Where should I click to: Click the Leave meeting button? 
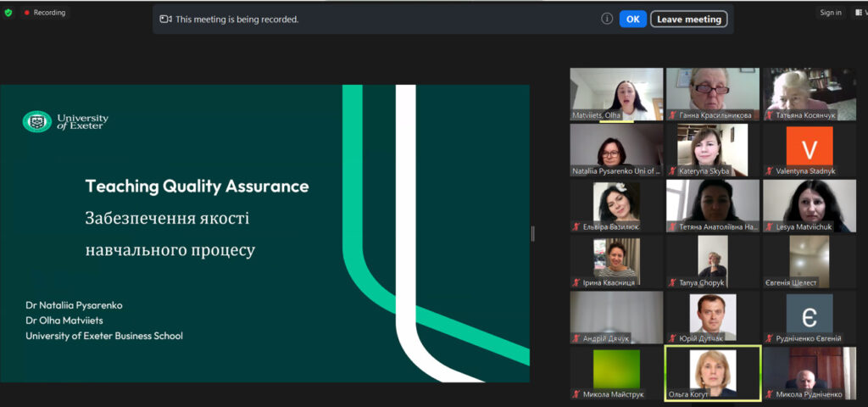tap(688, 19)
